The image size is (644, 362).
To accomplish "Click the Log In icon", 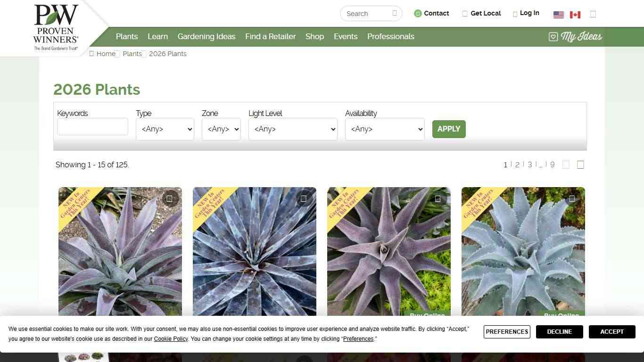I will pos(515,14).
